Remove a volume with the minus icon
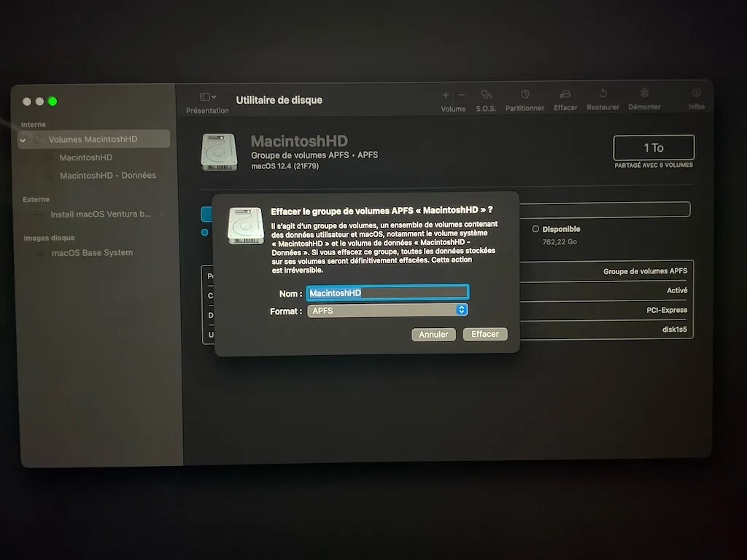The width and height of the screenshot is (747, 560). 462,95
